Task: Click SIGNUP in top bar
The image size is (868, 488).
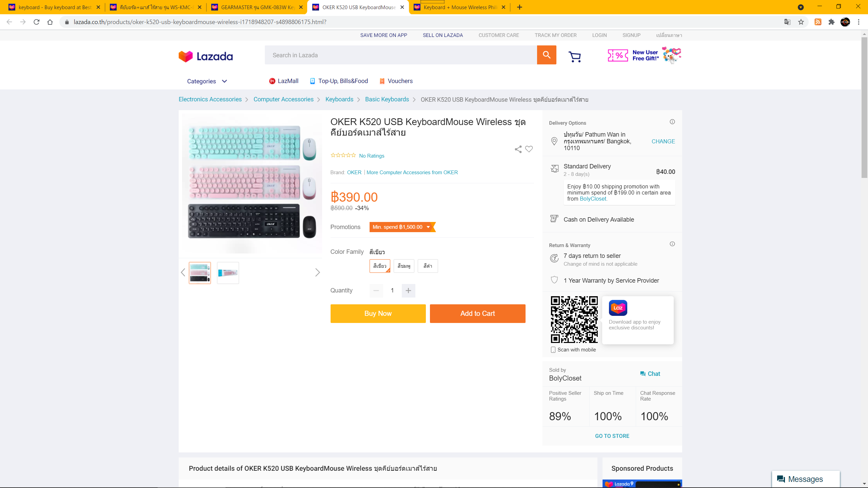Action: click(631, 35)
